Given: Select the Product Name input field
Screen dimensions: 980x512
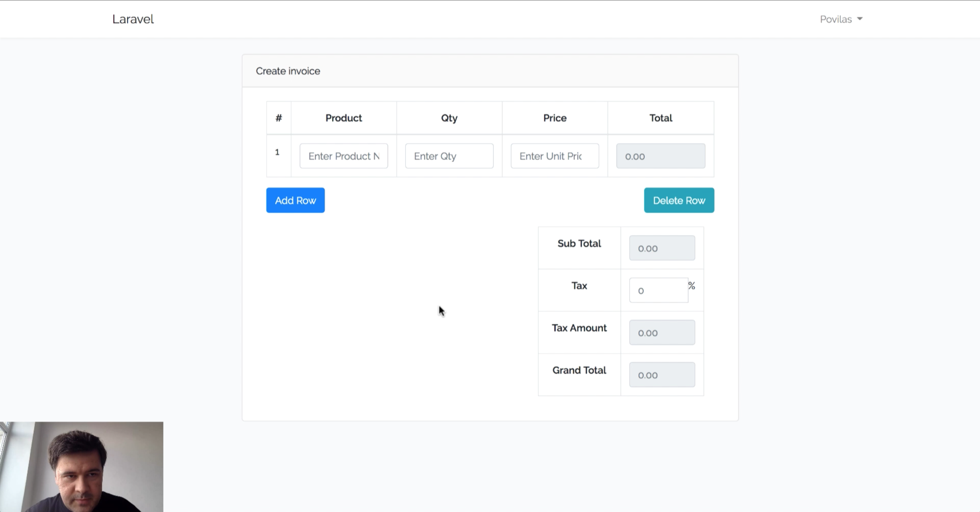Looking at the screenshot, I should tap(344, 156).
